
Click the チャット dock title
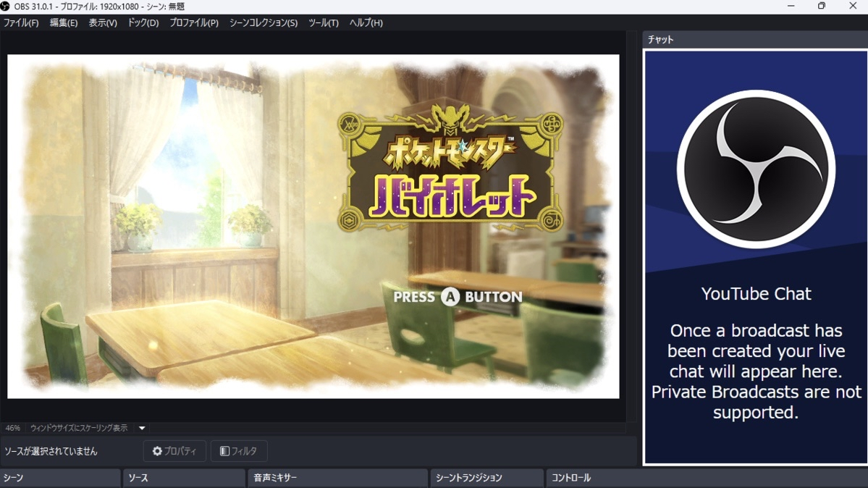pyautogui.click(x=660, y=39)
